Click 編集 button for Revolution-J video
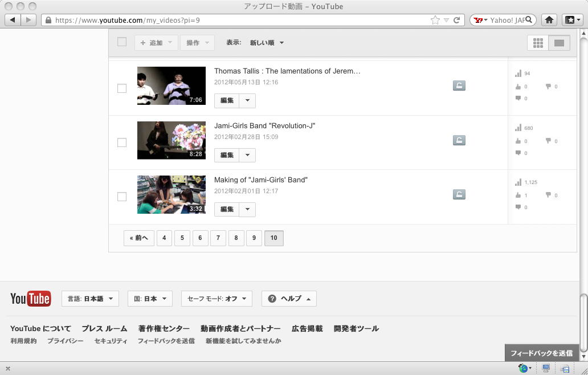588x375 pixels. coord(227,155)
